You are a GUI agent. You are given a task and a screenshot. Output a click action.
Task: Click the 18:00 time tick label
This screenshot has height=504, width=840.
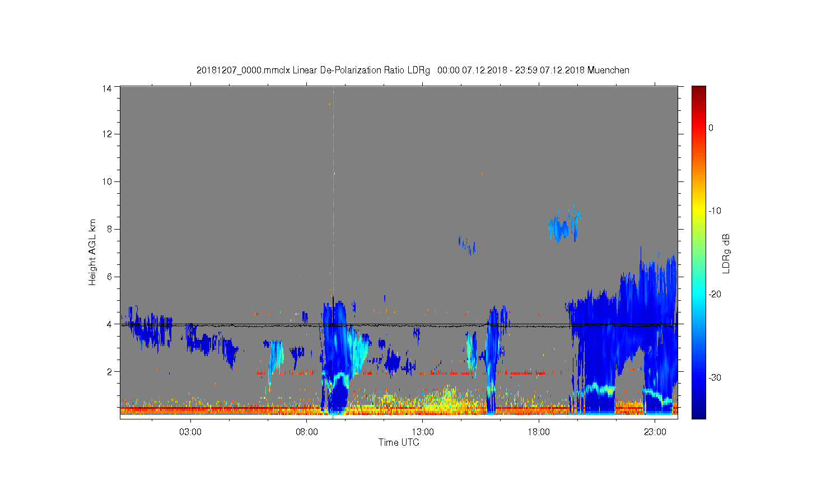539,432
